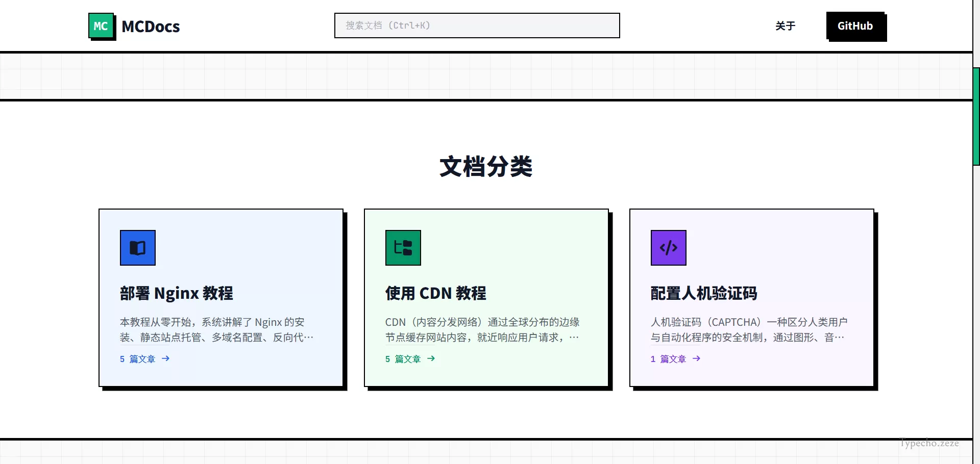Click the arrow icon on the Nginx card

165,358
